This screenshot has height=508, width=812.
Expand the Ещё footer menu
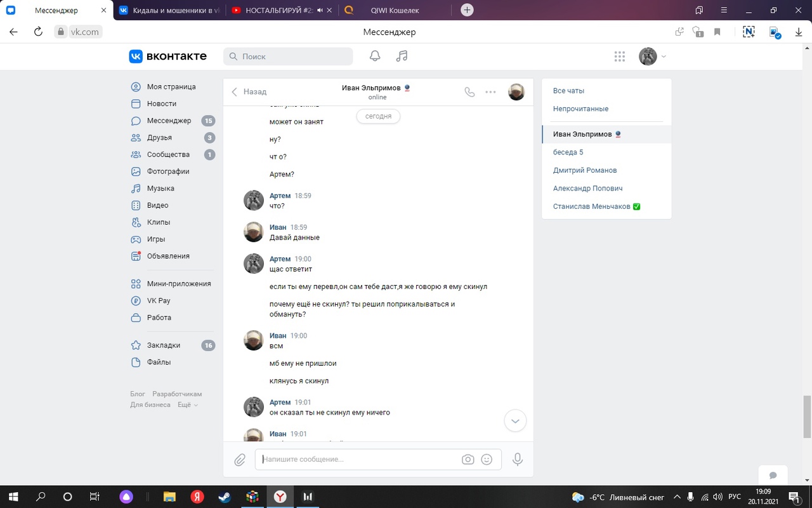(x=187, y=404)
